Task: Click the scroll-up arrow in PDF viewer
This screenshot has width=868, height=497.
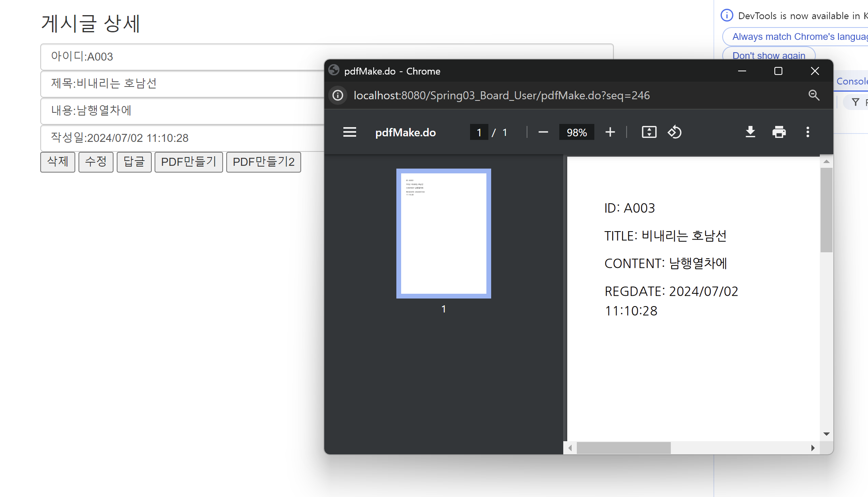Action: tap(827, 161)
